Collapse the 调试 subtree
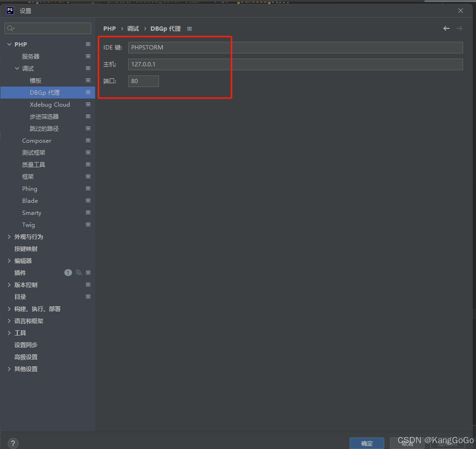Screen dimensions: 476x449 [x=17, y=68]
